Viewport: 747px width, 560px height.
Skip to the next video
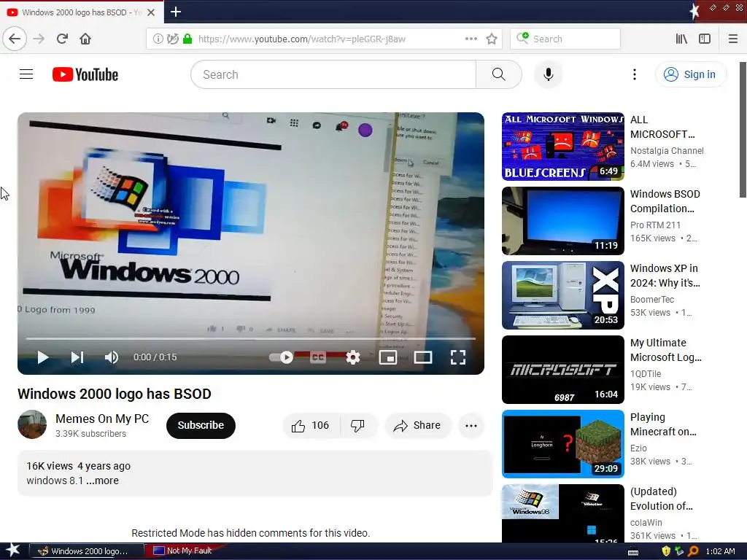coord(77,357)
